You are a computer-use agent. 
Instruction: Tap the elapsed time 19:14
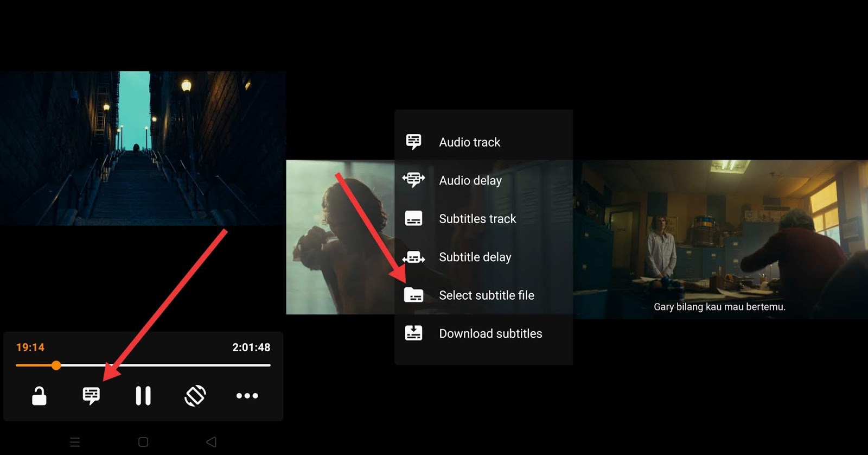pyautogui.click(x=30, y=347)
